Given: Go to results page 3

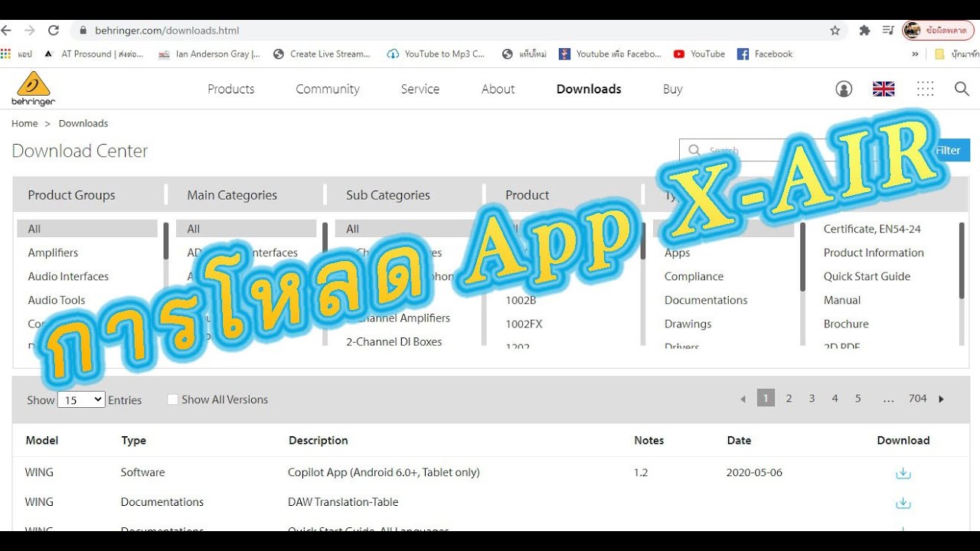Looking at the screenshot, I should [812, 398].
